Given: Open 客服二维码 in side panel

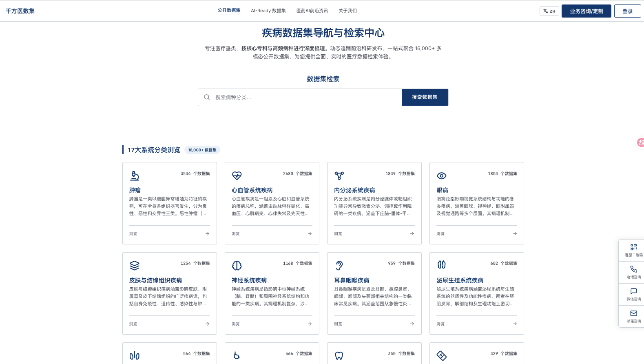Looking at the screenshot, I should [x=633, y=250].
